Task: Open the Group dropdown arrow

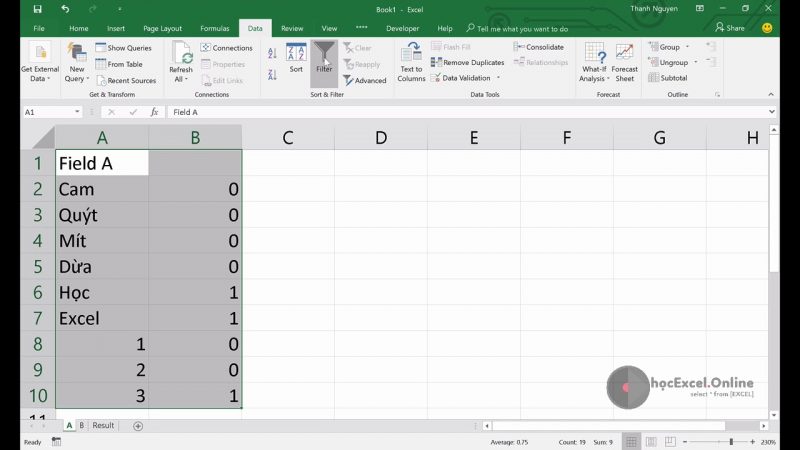Action: 687,47
